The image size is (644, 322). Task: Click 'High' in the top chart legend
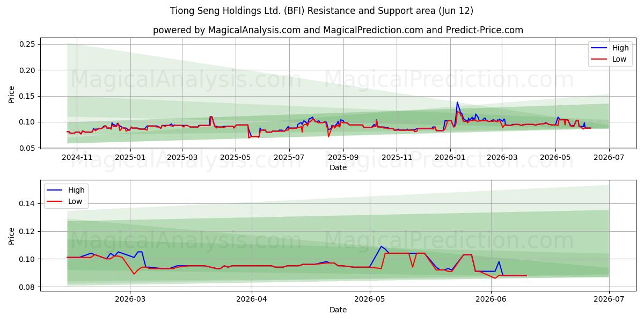pos(620,48)
